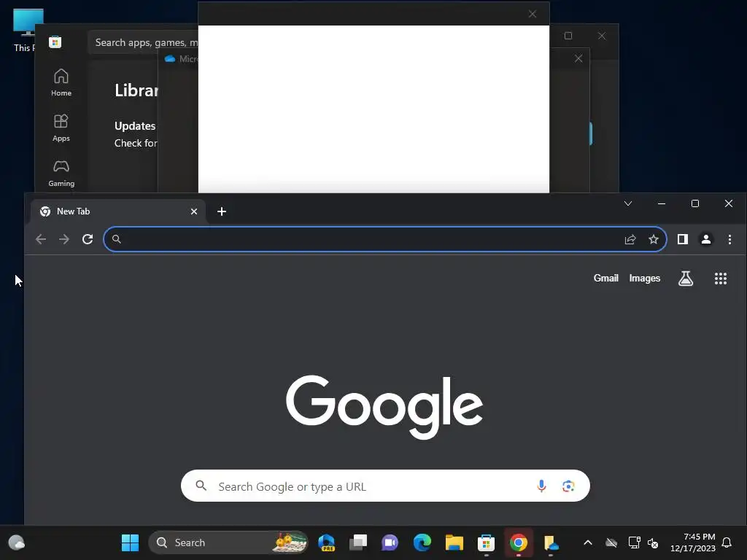Click the Microsoft Store logo icon
This screenshot has height=560, width=747.
55,42
